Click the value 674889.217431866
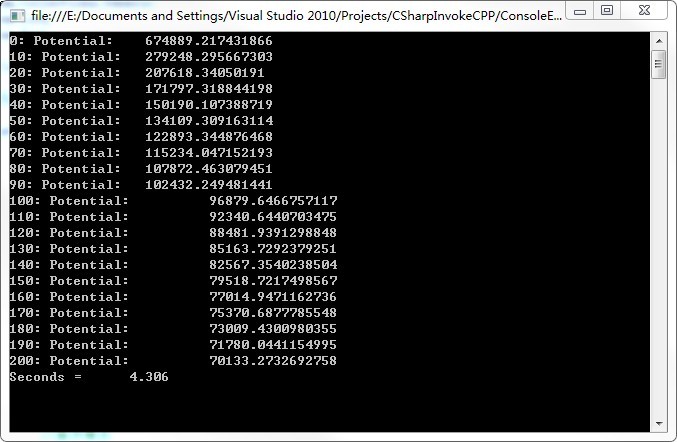 point(209,41)
